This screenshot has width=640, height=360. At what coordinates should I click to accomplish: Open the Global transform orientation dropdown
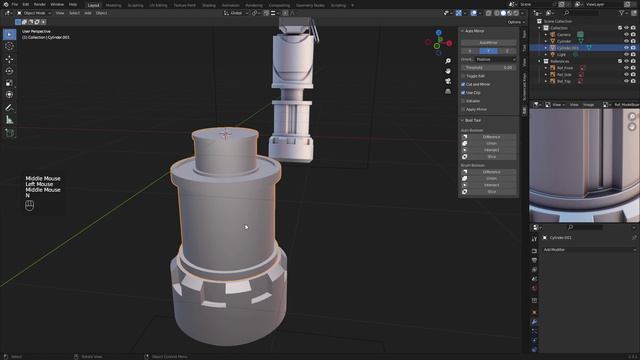point(236,13)
